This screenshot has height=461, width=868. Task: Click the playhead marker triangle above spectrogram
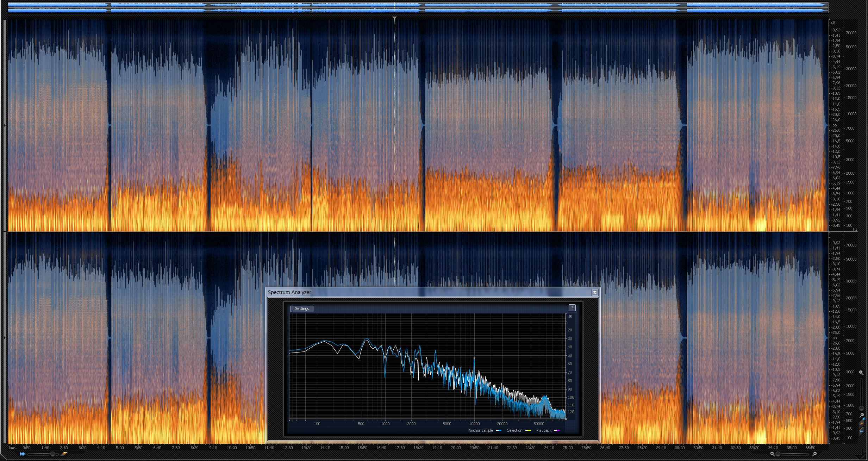[x=394, y=17]
